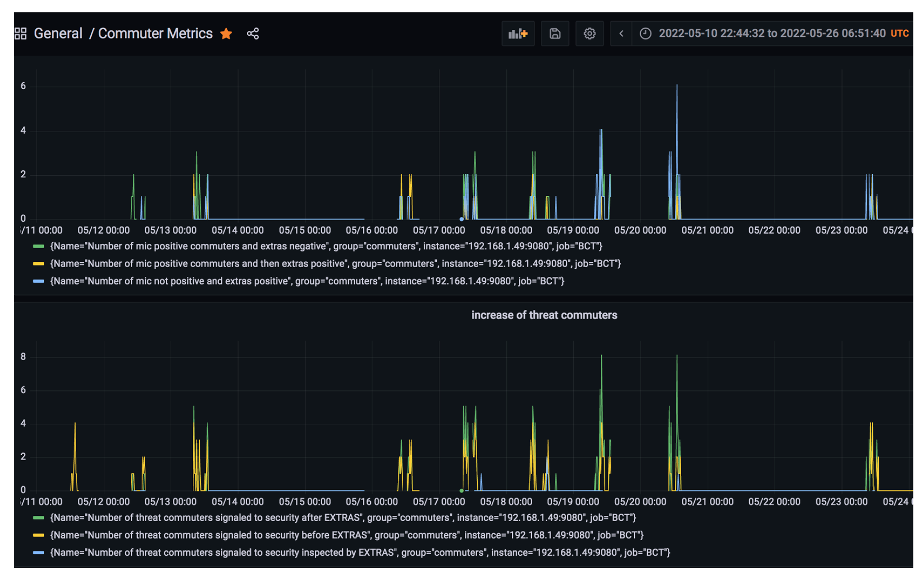Click the clock icon in time picker
This screenshot has width=924, height=581.
[x=646, y=33]
